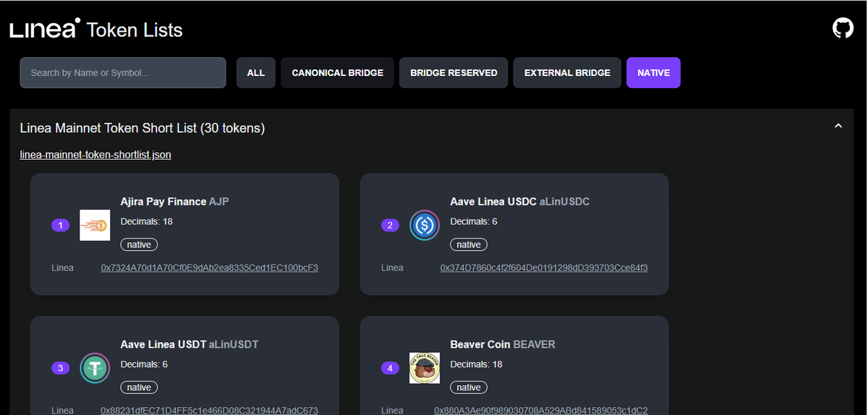Viewport: 868px width, 415px height.
Task: Click the Beaver Coin token logo
Action: click(x=425, y=368)
